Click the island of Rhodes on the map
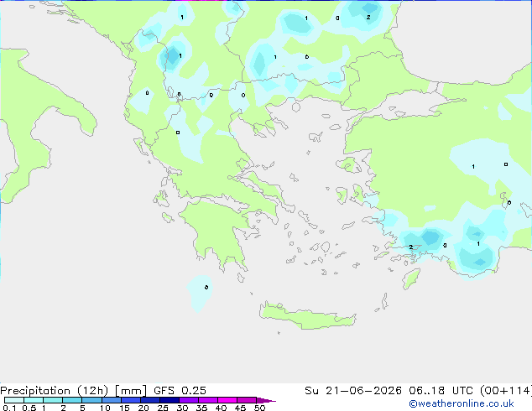This screenshot has height=411, width=532. click(x=411, y=278)
